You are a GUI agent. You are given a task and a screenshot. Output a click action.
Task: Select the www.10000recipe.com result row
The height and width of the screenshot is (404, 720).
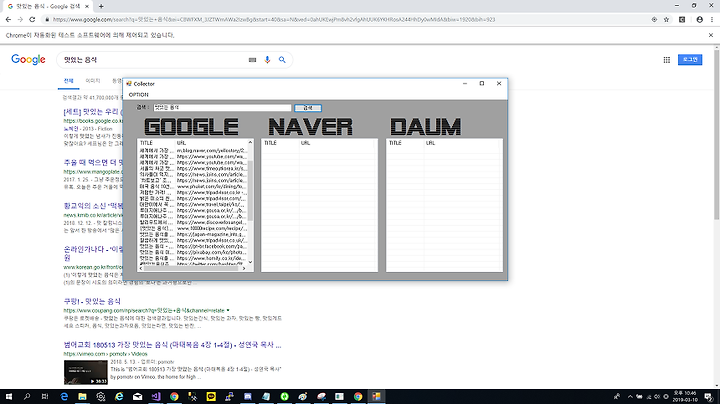coord(193,228)
